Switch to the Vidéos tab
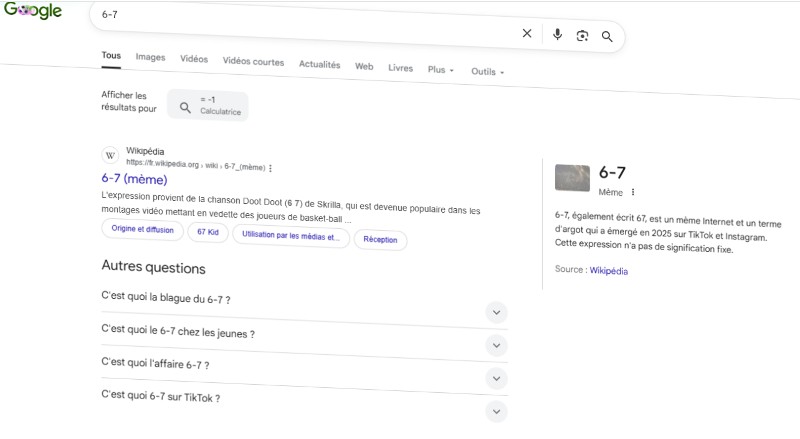The width and height of the screenshot is (800, 439). (x=194, y=59)
